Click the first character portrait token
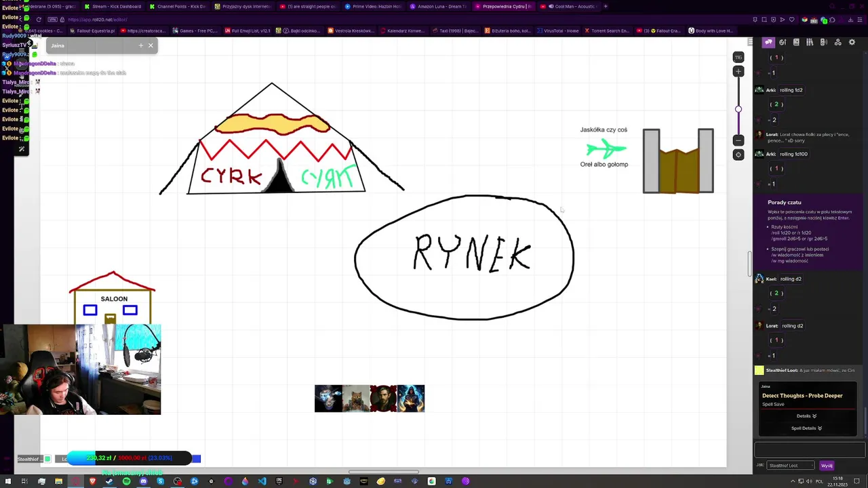 [328, 399]
